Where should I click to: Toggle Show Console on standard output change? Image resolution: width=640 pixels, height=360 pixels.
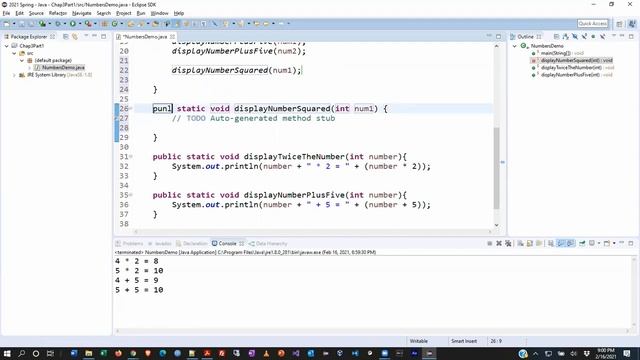tap(560, 243)
